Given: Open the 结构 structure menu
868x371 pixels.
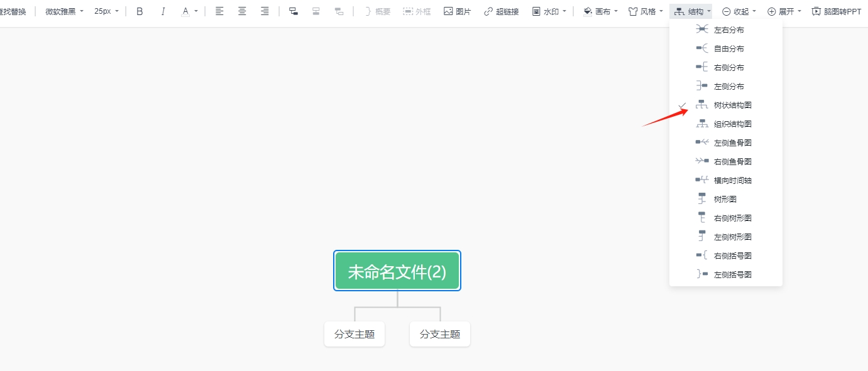Looking at the screenshot, I should pos(691,11).
